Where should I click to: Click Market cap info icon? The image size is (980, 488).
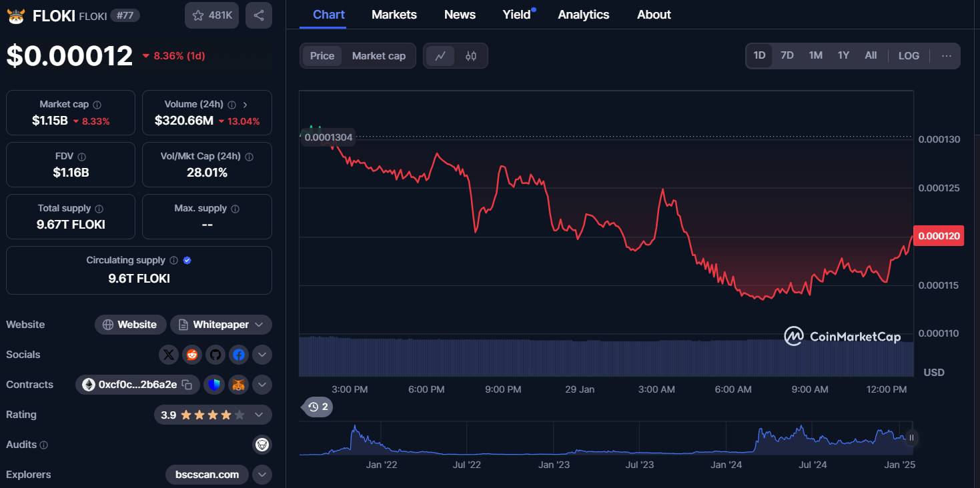tap(97, 105)
